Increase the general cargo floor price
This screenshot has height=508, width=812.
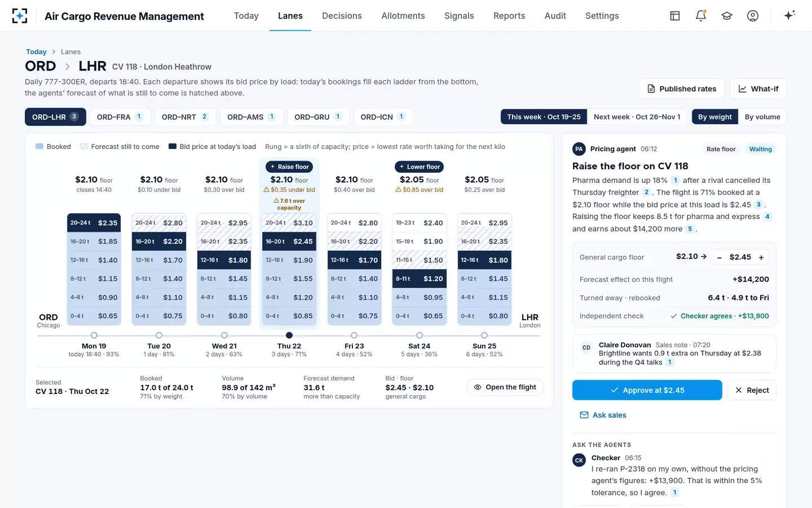click(761, 257)
